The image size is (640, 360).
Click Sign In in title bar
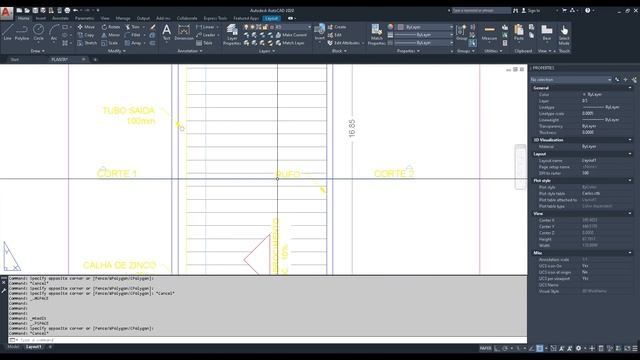click(531, 11)
